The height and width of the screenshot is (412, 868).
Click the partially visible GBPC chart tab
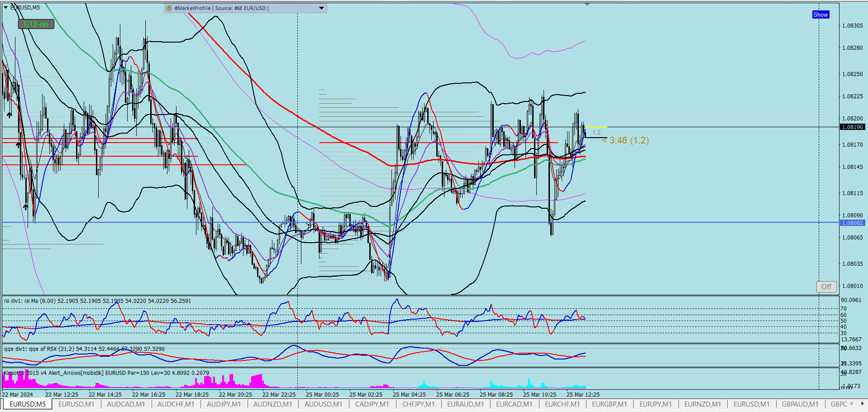(x=839, y=404)
